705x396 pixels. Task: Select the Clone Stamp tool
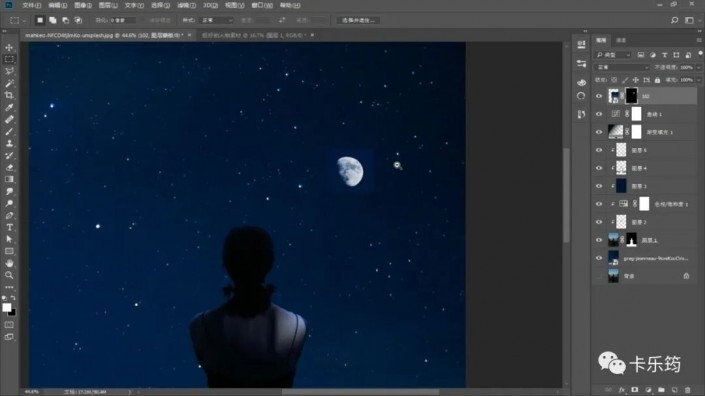(9, 143)
